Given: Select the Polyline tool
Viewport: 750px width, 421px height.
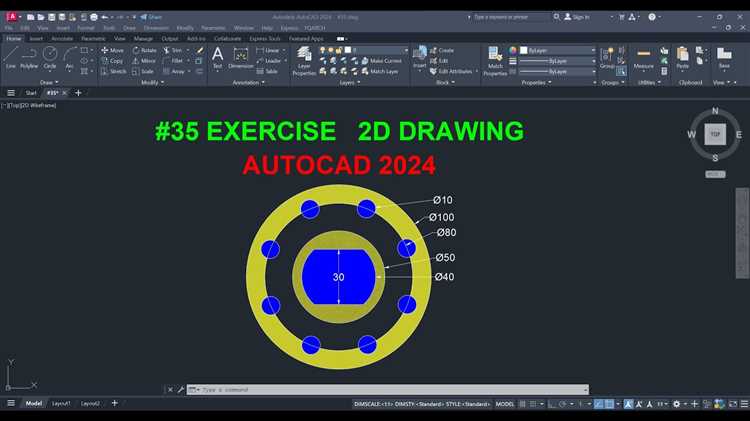Looking at the screenshot, I should click(29, 57).
